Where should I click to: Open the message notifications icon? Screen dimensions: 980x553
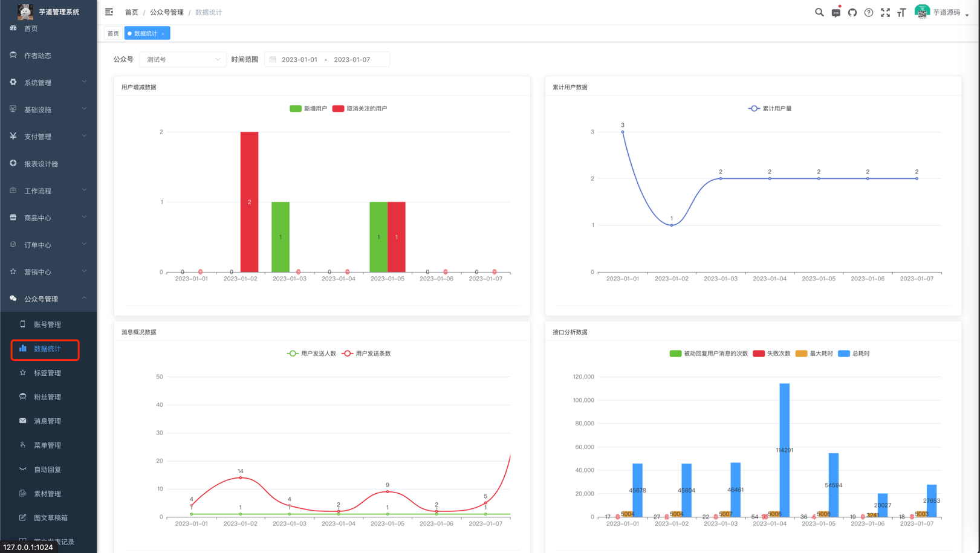click(836, 13)
